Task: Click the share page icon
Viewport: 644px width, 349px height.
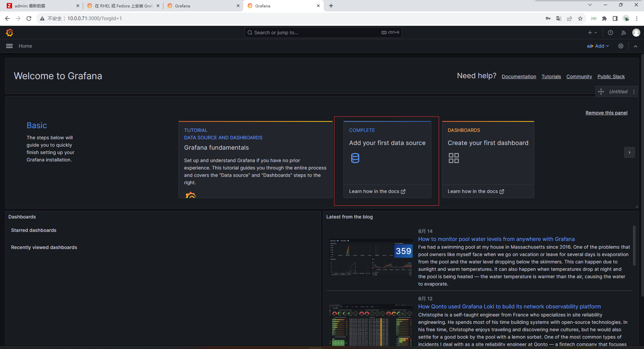Action: point(570,18)
